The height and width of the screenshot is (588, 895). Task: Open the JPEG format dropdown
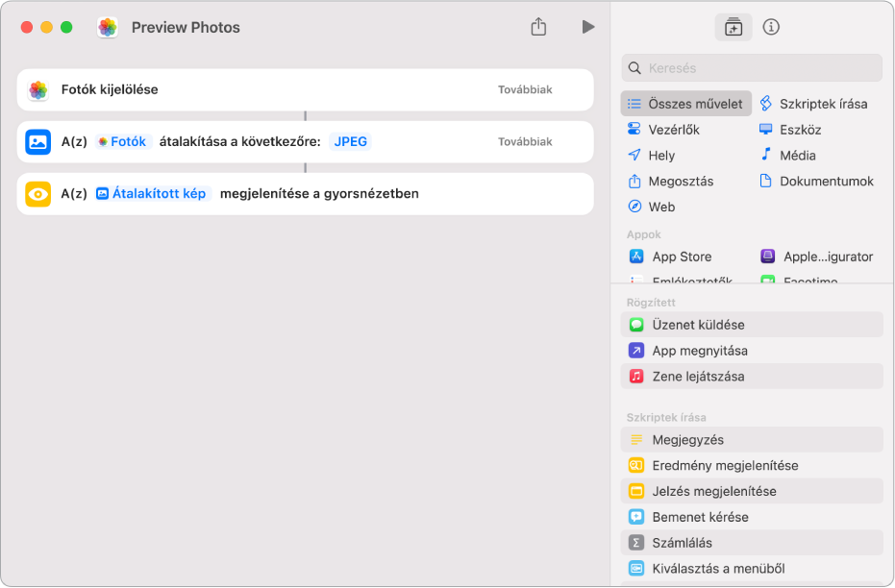(x=351, y=141)
